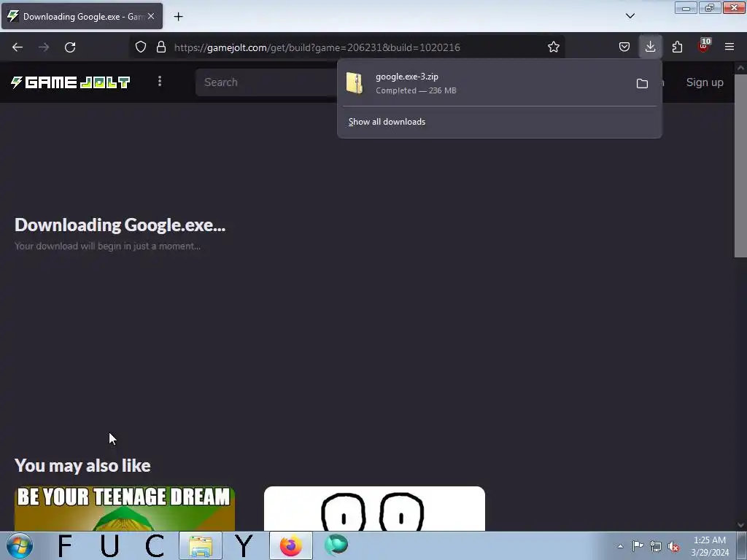This screenshot has height=560, width=747.
Task: Open the Windows Start button
Action: tap(20, 545)
